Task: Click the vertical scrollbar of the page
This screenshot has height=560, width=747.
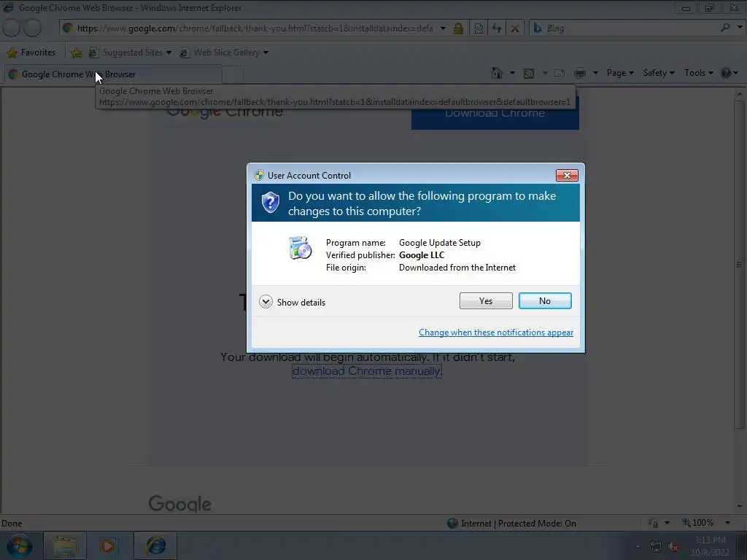Action: [x=740, y=264]
